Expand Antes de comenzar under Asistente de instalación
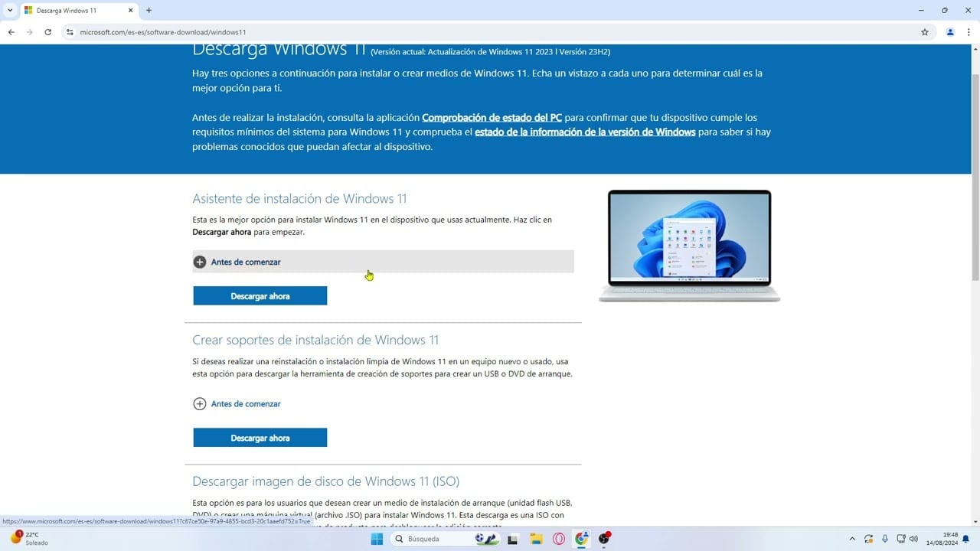This screenshot has height=551, width=980. pyautogui.click(x=383, y=262)
